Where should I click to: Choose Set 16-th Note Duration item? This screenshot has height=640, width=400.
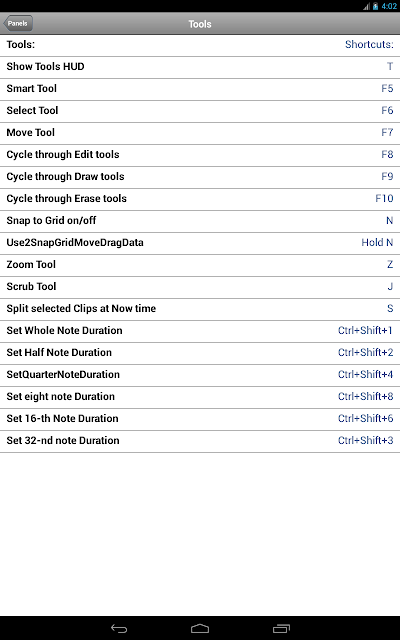pyautogui.click(x=200, y=420)
